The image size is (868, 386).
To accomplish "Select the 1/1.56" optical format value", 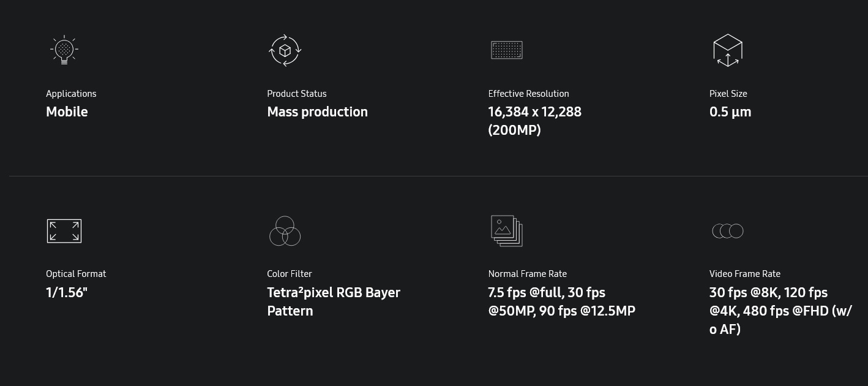I will pos(67,293).
